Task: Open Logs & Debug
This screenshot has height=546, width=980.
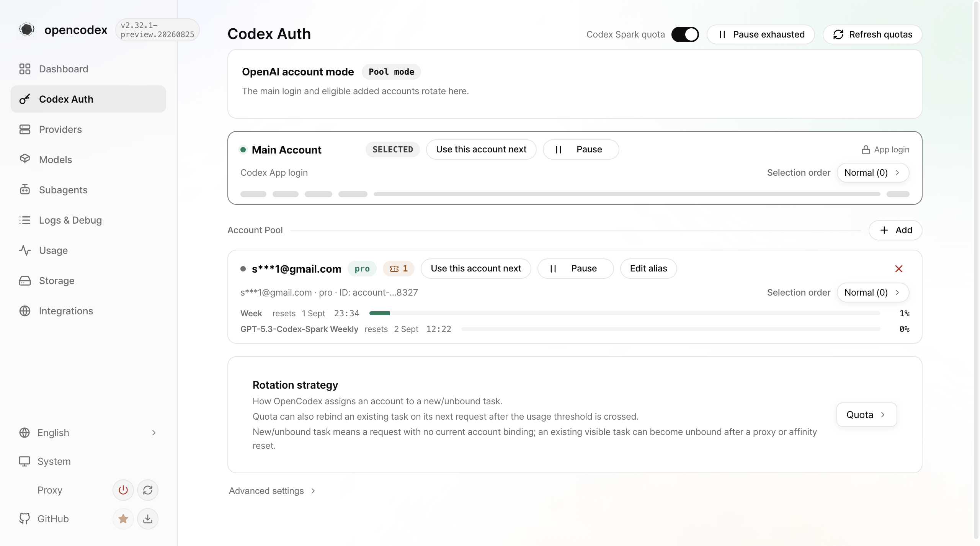Action: (88, 220)
